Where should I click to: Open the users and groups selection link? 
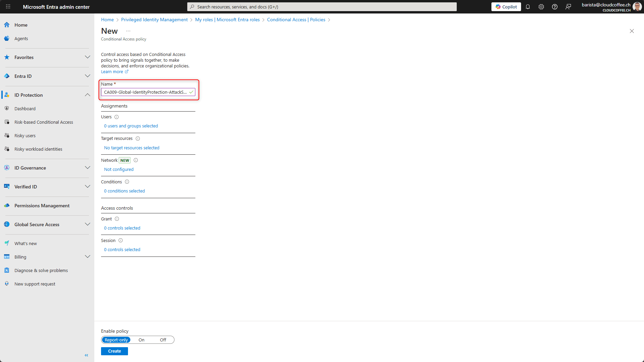pos(131,126)
